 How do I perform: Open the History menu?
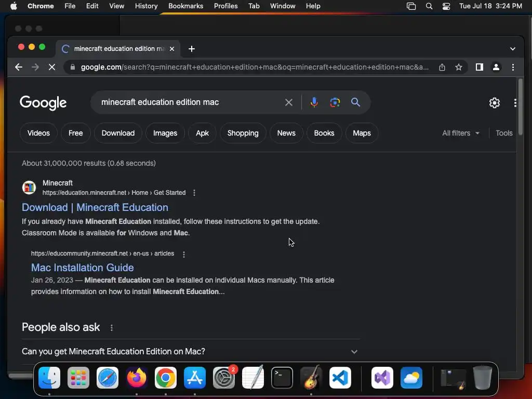tap(146, 6)
